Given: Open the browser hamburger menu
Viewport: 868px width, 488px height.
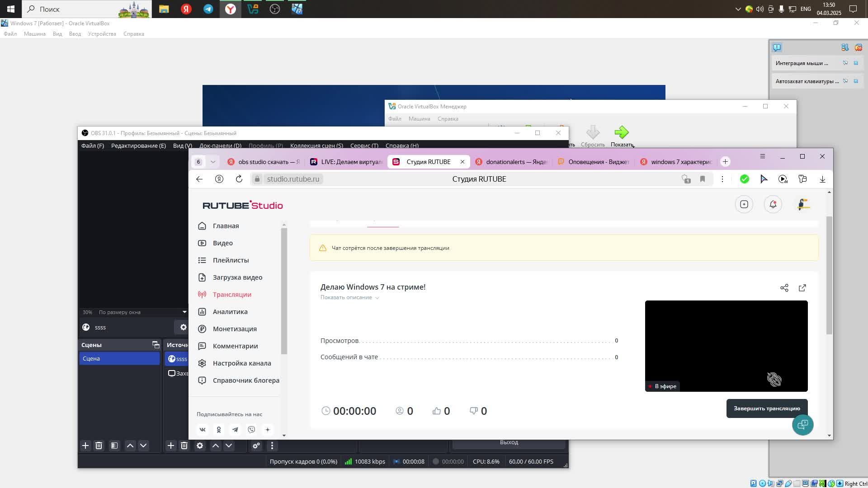Looking at the screenshot, I should point(763,156).
